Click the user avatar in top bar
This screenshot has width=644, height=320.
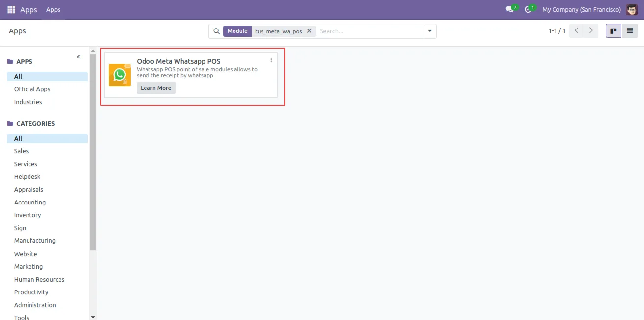632,9
